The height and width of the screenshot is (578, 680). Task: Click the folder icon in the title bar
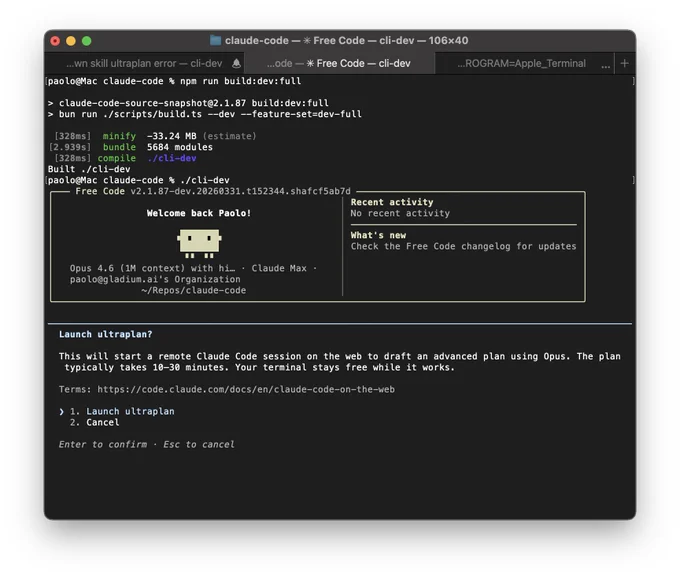(215, 40)
